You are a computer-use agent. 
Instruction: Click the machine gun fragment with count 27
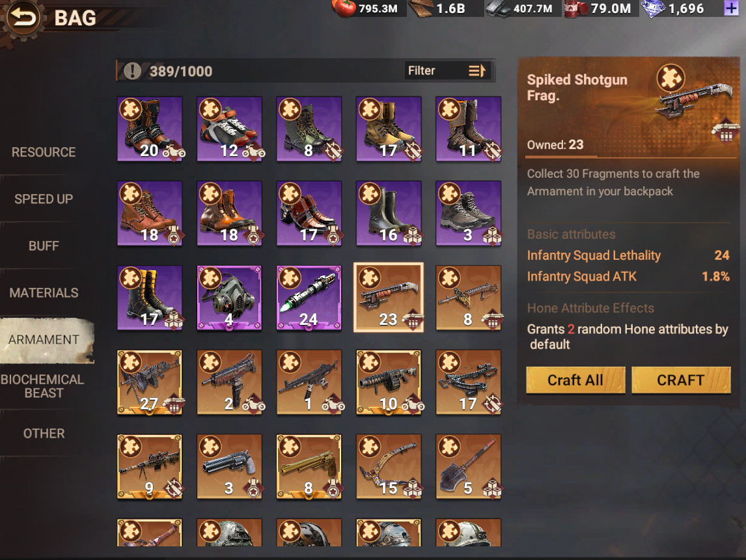pyautogui.click(x=149, y=382)
